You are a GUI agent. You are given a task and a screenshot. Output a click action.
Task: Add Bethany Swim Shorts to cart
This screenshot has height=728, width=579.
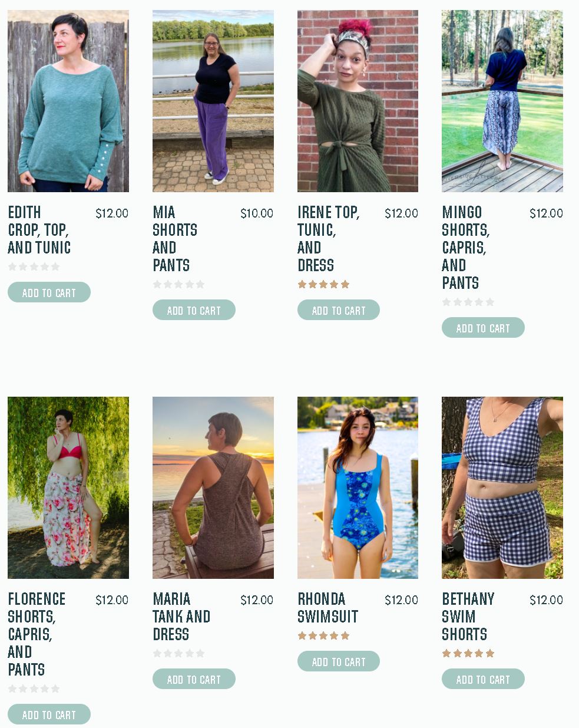[x=483, y=679]
